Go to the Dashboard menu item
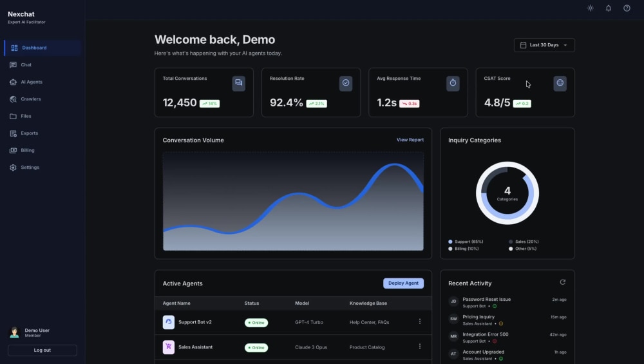 [43, 48]
